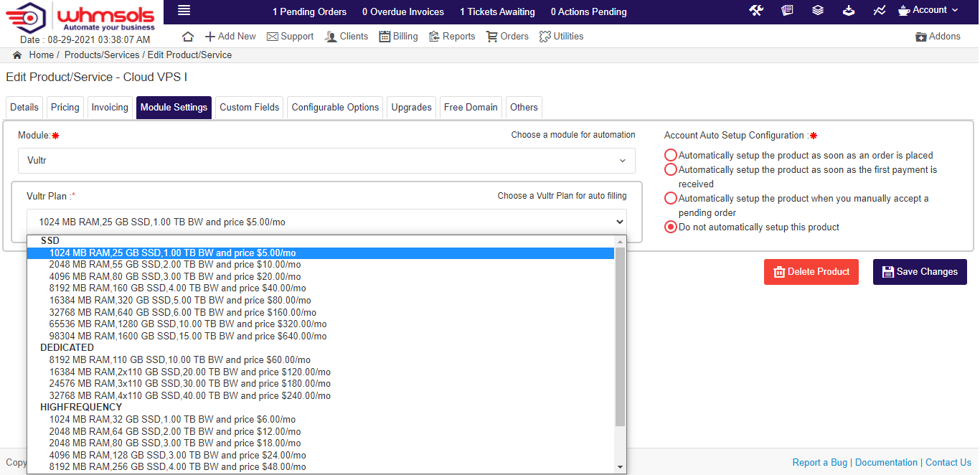Image resolution: width=980 pixels, height=475 pixels.
Task: Select auto setup when first payment is received
Action: click(671, 170)
